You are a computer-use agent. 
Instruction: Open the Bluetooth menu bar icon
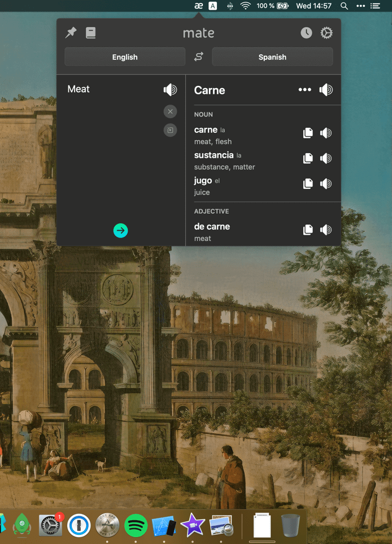[x=230, y=6]
